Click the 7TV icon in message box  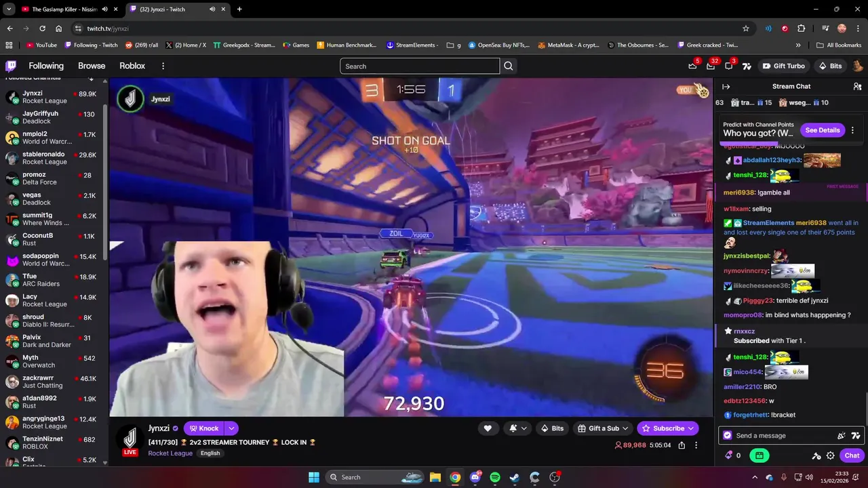tap(856, 436)
